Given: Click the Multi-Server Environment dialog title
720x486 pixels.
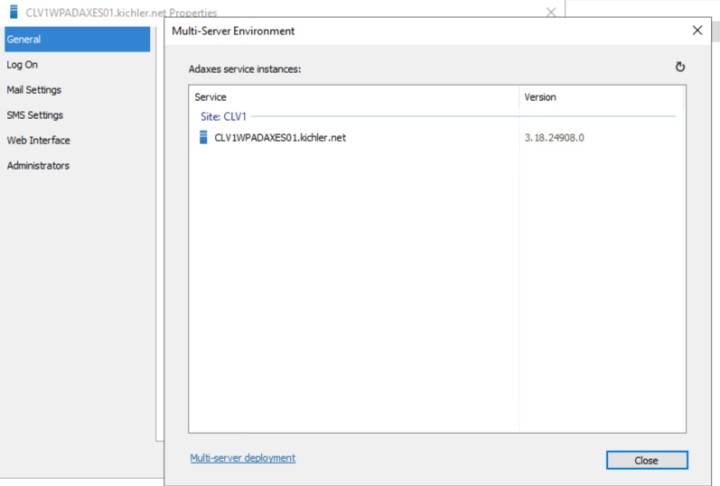Looking at the screenshot, I should click(x=233, y=31).
